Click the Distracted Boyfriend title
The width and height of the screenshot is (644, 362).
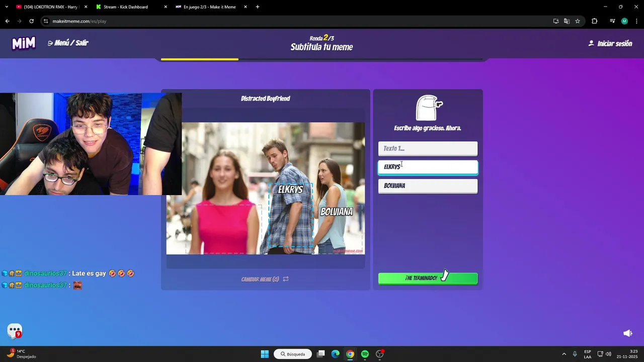tap(265, 99)
